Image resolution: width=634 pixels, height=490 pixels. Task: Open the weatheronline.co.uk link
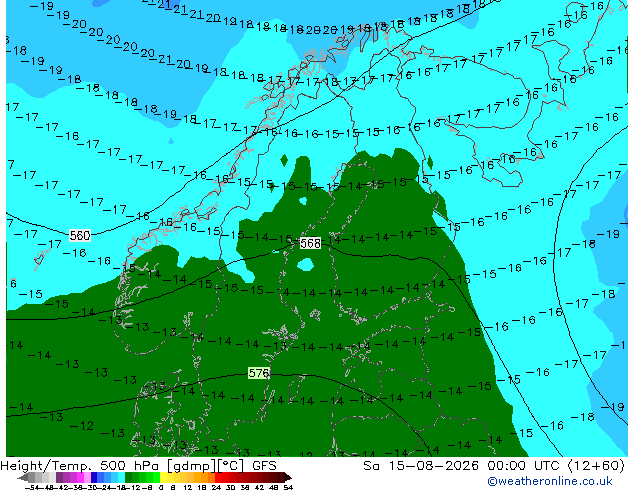[x=550, y=481]
